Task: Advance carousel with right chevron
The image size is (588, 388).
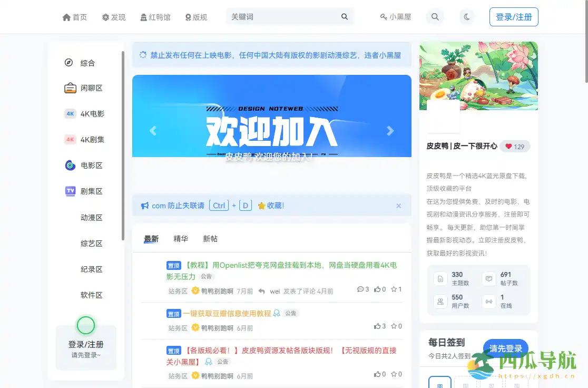Action: pos(390,130)
